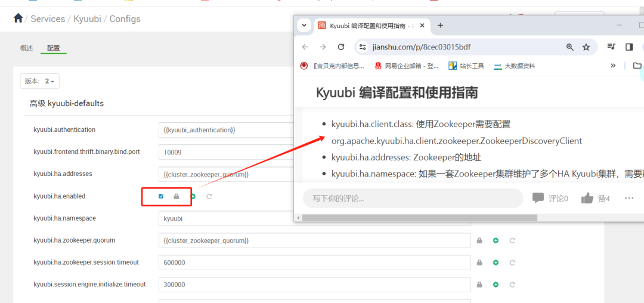
Task: Edit the kyuubi.ha.zookeeper.quorum field
Action: click(x=315, y=240)
